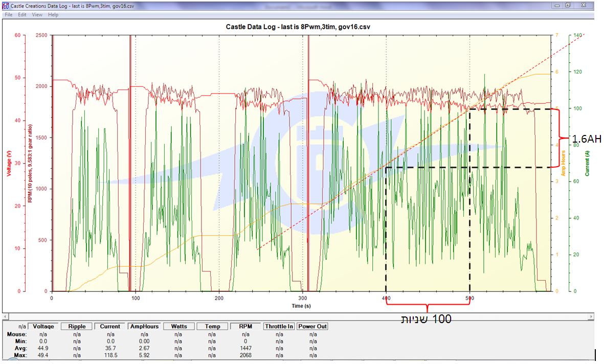Screen dimensions: 604x364
Task: Click the 200 tick on time axis
Action: [219, 298]
